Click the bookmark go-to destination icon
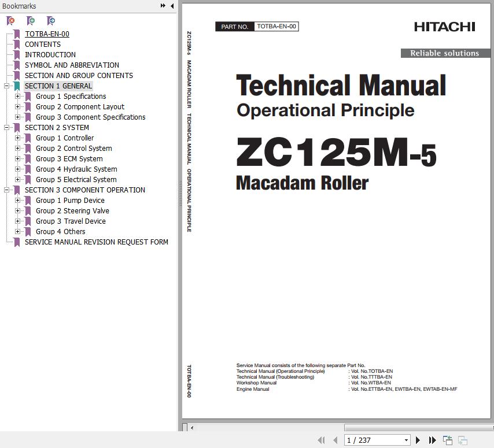The width and height of the screenshot is (494, 448). click(51, 21)
